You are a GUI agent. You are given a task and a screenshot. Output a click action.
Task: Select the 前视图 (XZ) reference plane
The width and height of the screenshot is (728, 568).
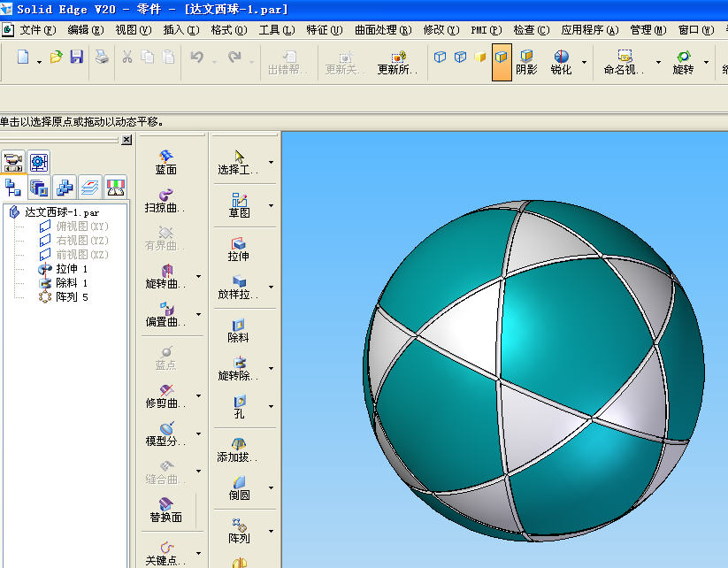click(x=73, y=255)
